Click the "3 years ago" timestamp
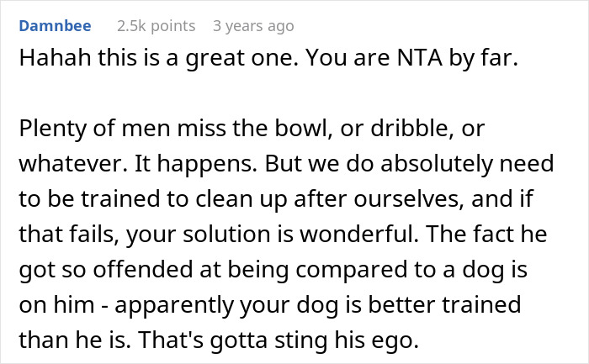The image size is (589, 364). pos(253,26)
